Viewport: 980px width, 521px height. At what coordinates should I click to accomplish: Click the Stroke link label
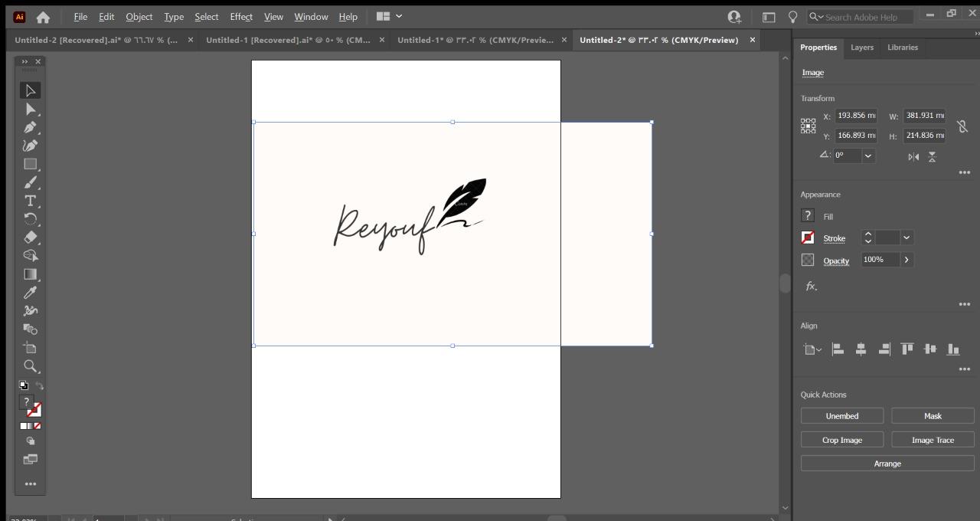point(835,238)
